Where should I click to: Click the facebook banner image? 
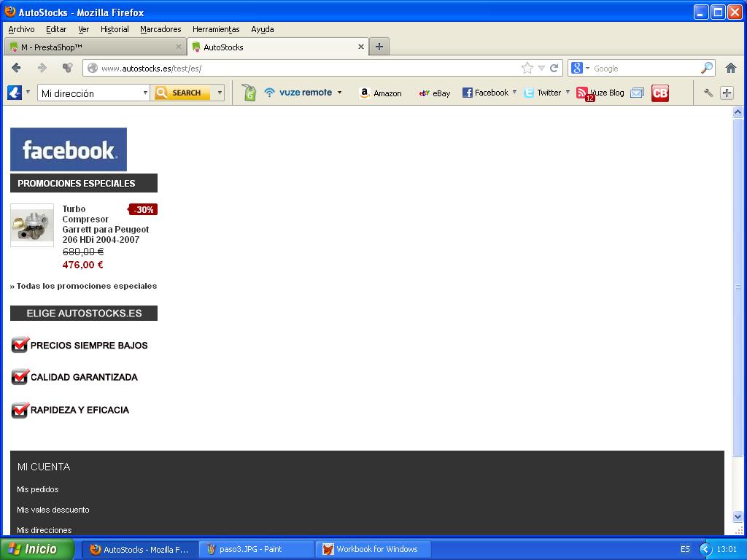(x=69, y=149)
